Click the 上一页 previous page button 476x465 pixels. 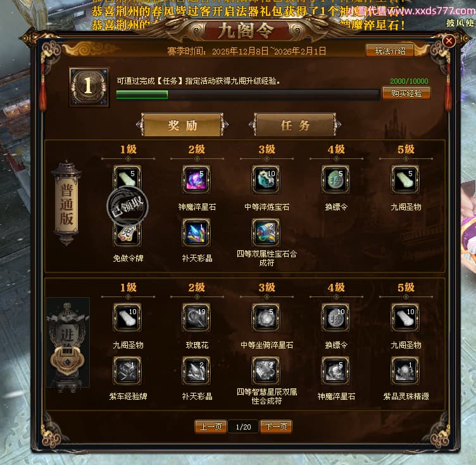(x=211, y=427)
